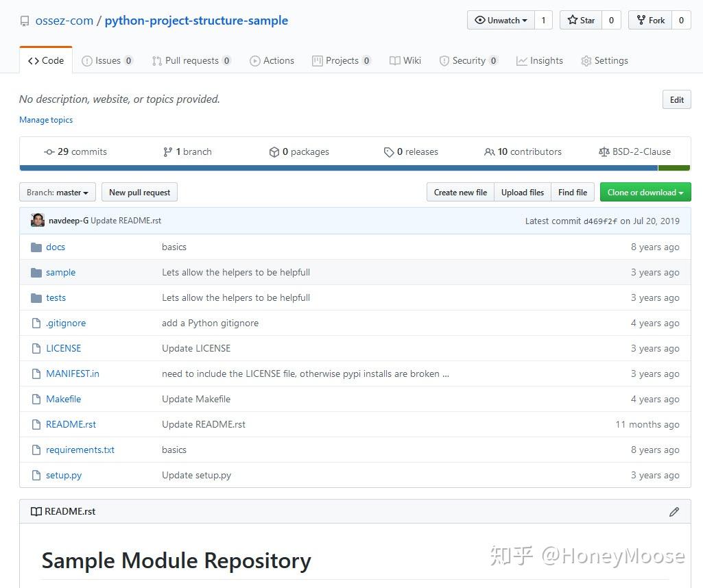The width and height of the screenshot is (703, 588).
Task: Open the Security tab
Action: (468, 60)
